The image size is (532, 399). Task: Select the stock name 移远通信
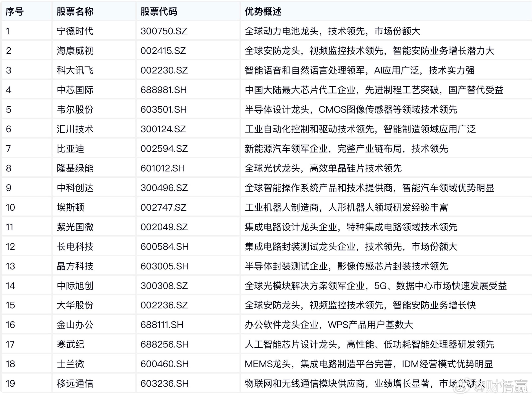point(75,384)
